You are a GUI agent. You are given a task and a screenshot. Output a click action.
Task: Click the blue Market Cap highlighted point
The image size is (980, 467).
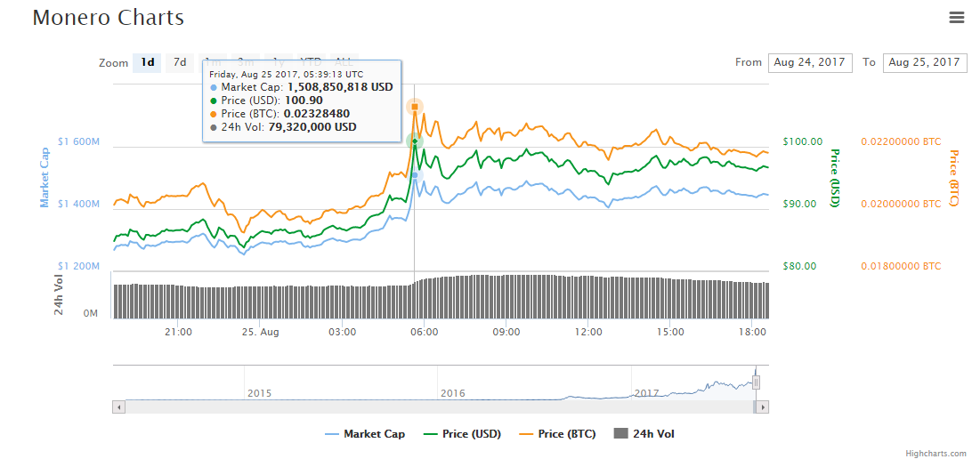415,175
